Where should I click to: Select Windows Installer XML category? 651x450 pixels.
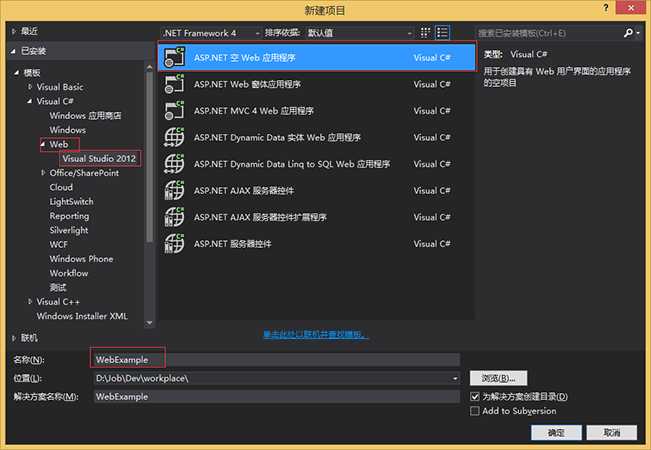pyautogui.click(x=82, y=316)
